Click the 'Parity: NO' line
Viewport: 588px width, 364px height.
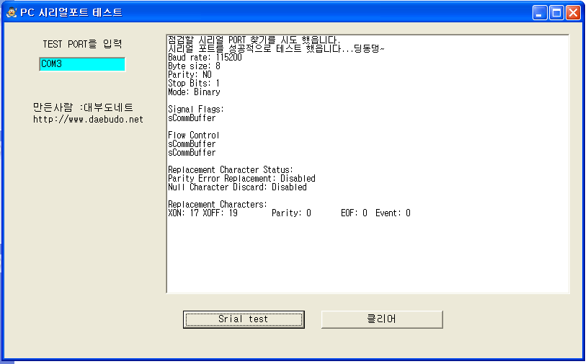[190, 75]
